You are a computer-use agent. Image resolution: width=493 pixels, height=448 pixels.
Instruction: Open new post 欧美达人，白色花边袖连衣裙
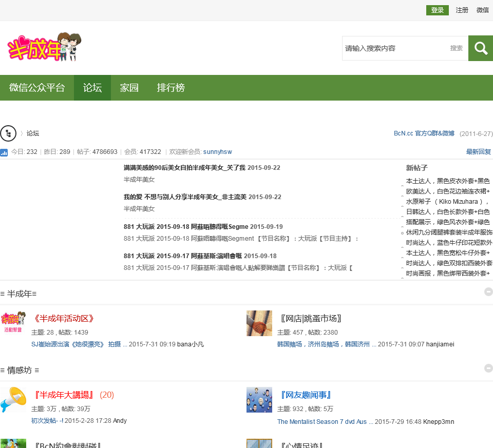click(448, 191)
